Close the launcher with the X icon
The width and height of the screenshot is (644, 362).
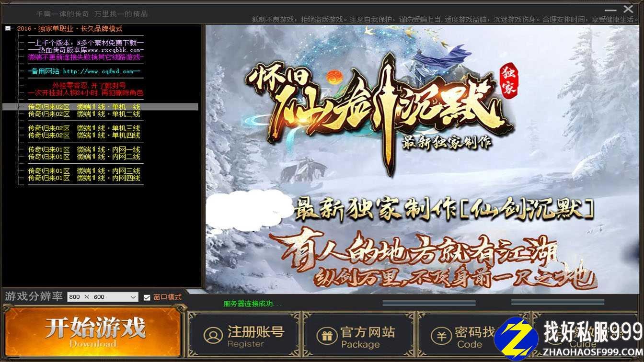628,9
